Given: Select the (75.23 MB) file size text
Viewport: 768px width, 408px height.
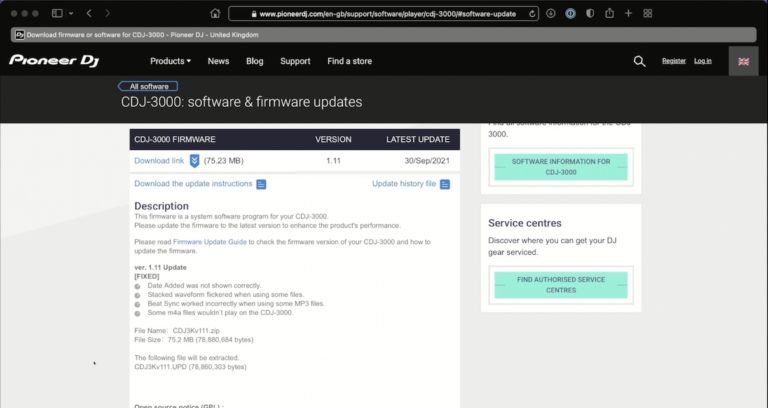Looking at the screenshot, I should (x=224, y=161).
